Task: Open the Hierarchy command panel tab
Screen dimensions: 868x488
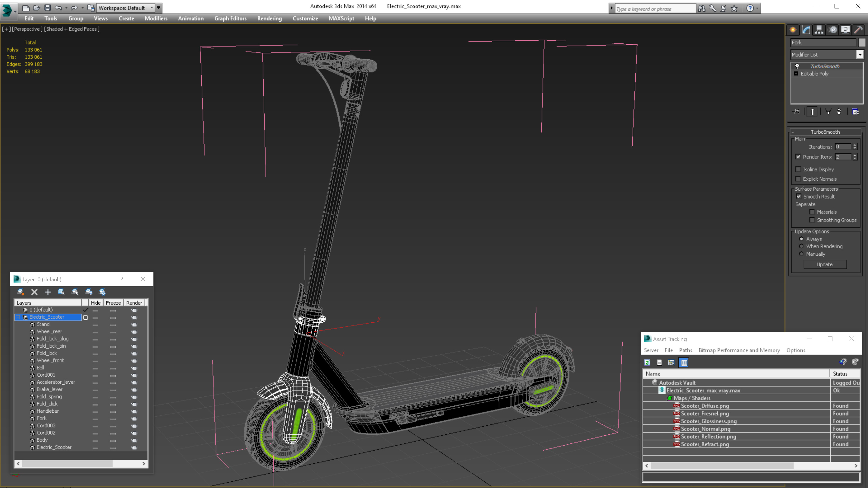Action: click(819, 30)
